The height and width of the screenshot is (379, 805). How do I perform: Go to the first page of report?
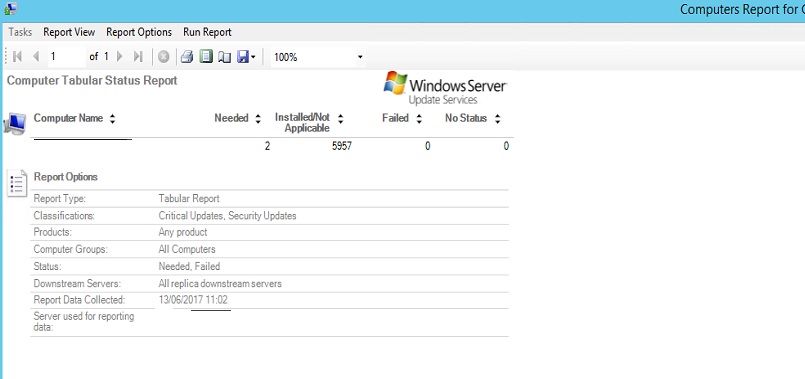click(x=17, y=57)
